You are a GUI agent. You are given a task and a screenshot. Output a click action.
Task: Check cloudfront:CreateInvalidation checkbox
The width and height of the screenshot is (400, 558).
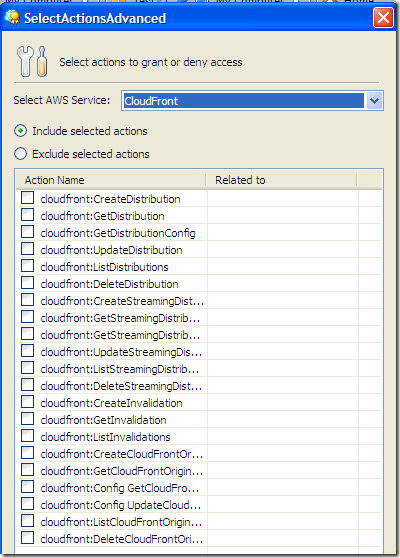(27, 402)
